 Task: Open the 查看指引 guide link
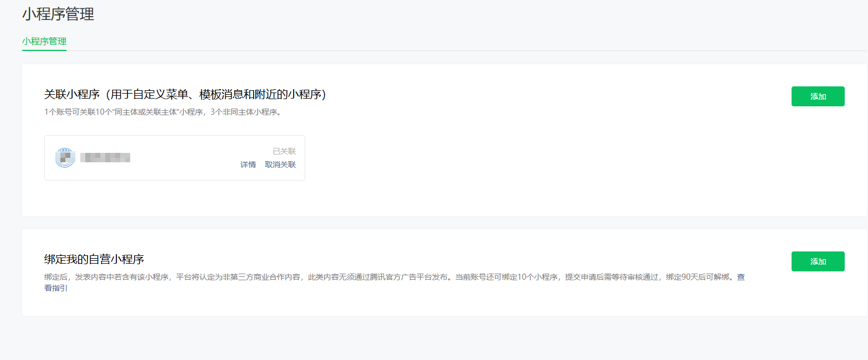pos(741,277)
